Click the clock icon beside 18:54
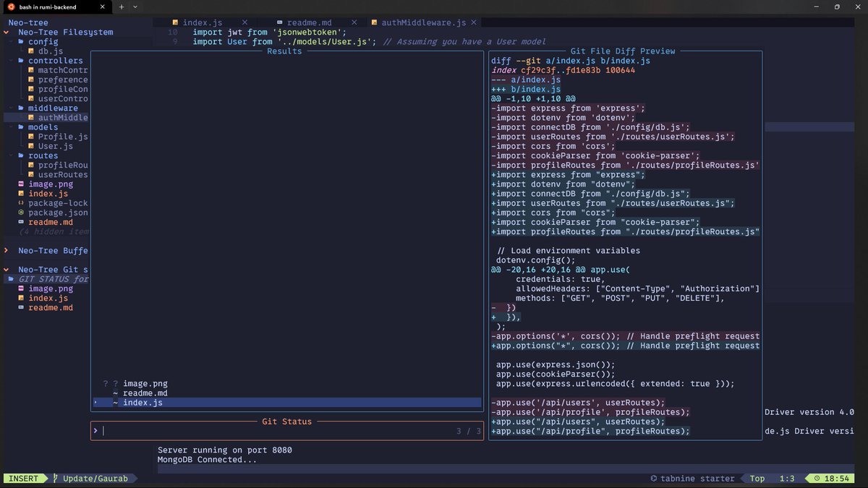 click(x=817, y=479)
